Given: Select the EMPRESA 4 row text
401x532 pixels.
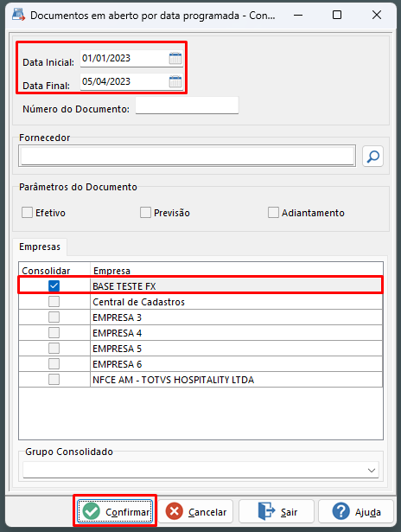Looking at the screenshot, I should click(x=117, y=333).
